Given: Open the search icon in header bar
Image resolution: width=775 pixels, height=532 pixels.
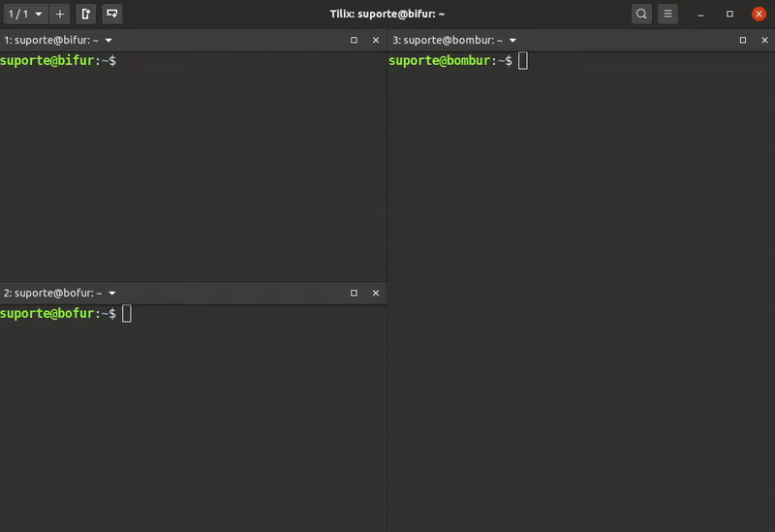Looking at the screenshot, I should 641,14.
